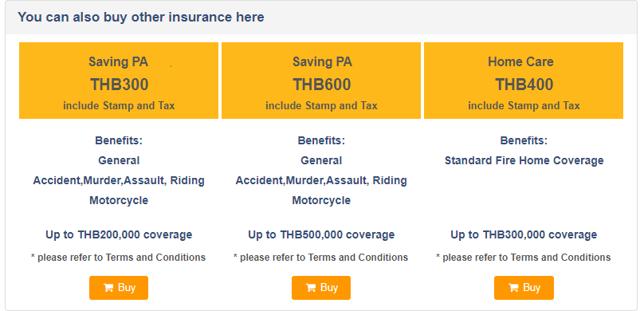
Task: Click the cart icon for Saving PA THB300
Action: (108, 288)
